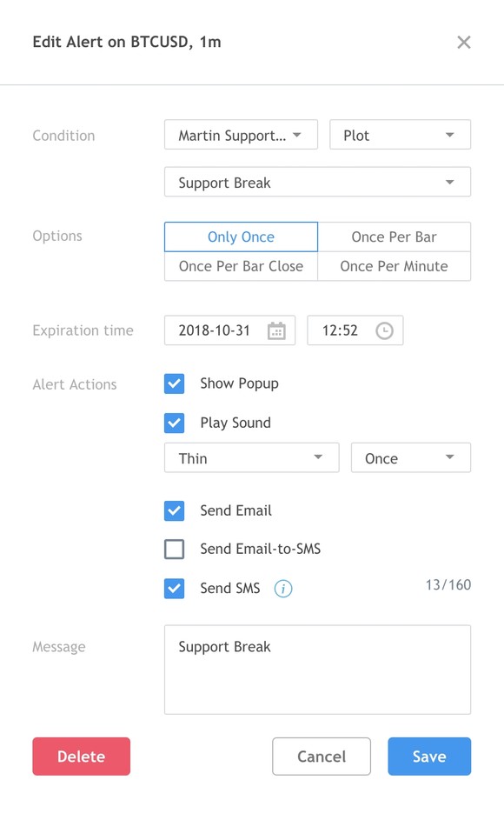Select the Once Per Bar Close option
The height and width of the screenshot is (820, 504).
pos(241,266)
